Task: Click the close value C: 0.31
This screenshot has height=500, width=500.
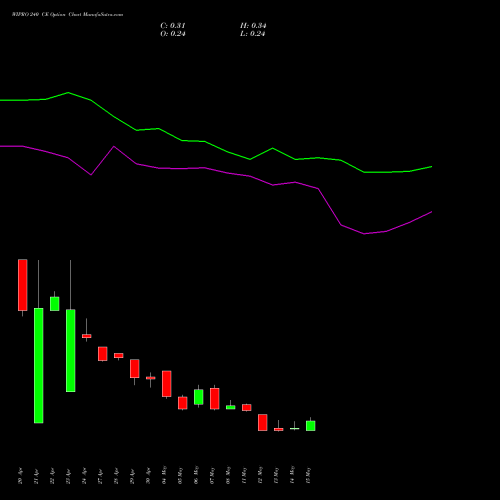Action: pyautogui.click(x=173, y=26)
